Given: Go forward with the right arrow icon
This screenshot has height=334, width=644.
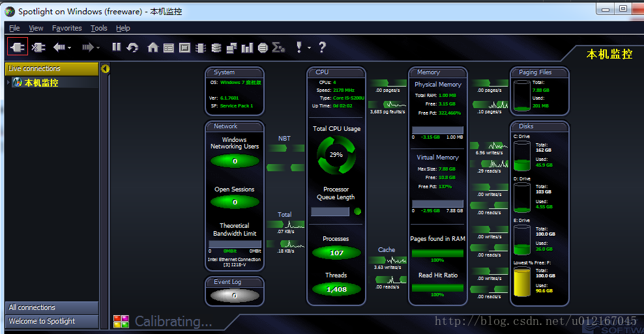Looking at the screenshot, I should [87, 47].
